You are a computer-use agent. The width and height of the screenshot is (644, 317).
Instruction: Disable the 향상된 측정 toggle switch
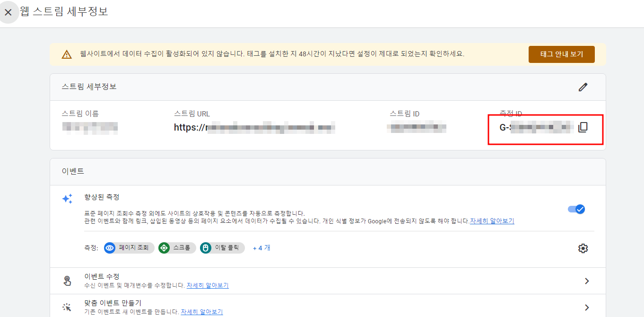coord(576,209)
